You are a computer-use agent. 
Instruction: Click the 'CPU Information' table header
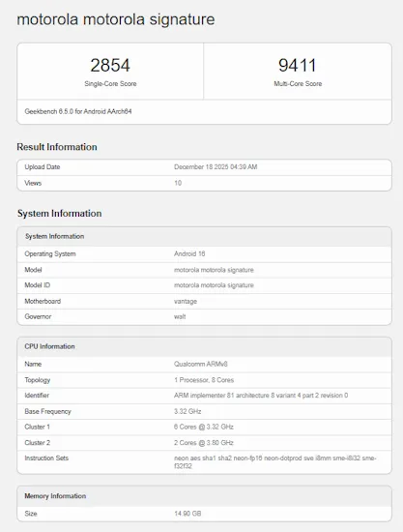click(204, 346)
